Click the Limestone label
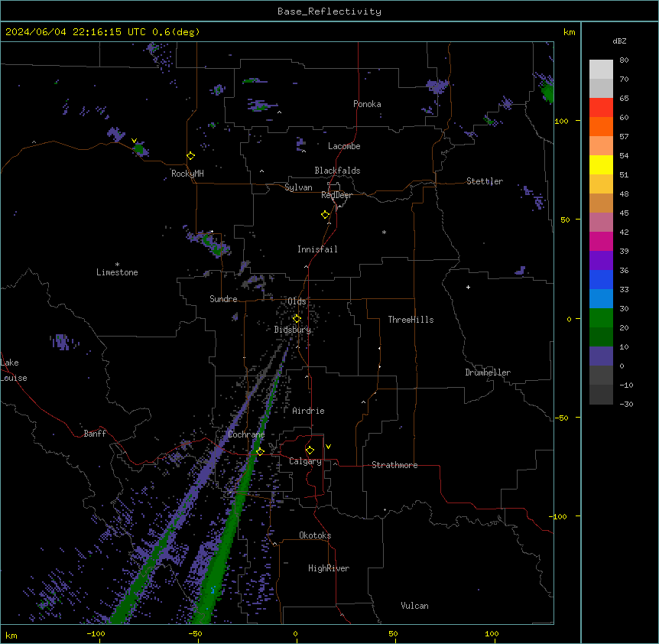 click(x=117, y=272)
